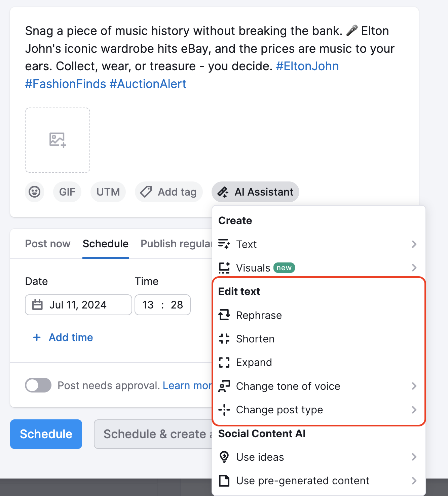Switch to the Post now tab
Screen dimensions: 448x496
(x=48, y=244)
